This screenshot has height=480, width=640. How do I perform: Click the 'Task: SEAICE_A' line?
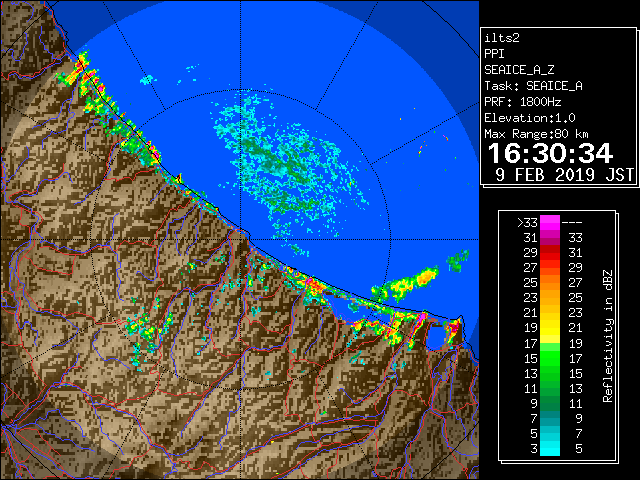(533, 86)
